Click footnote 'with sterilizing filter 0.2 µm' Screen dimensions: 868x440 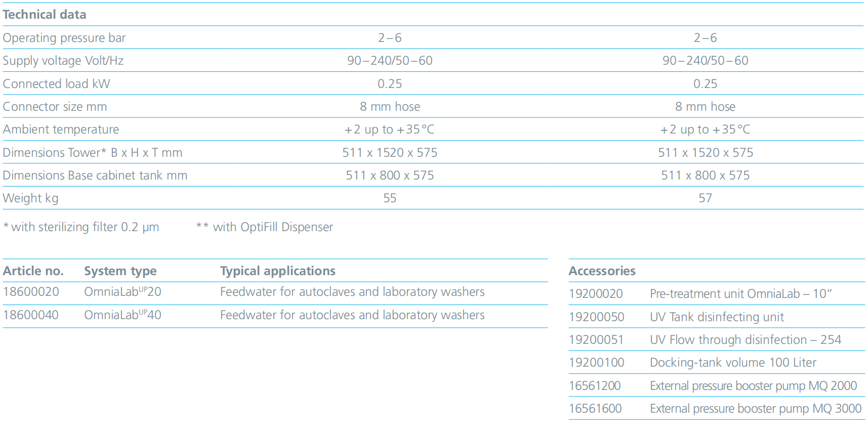(x=85, y=227)
